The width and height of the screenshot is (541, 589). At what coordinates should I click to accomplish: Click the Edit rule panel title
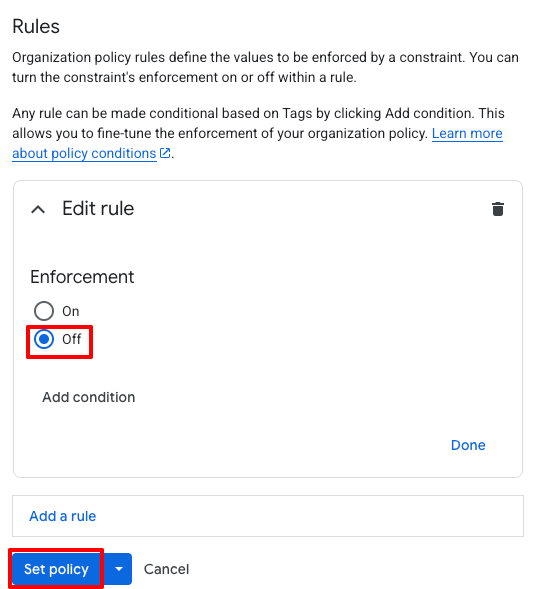[98, 208]
